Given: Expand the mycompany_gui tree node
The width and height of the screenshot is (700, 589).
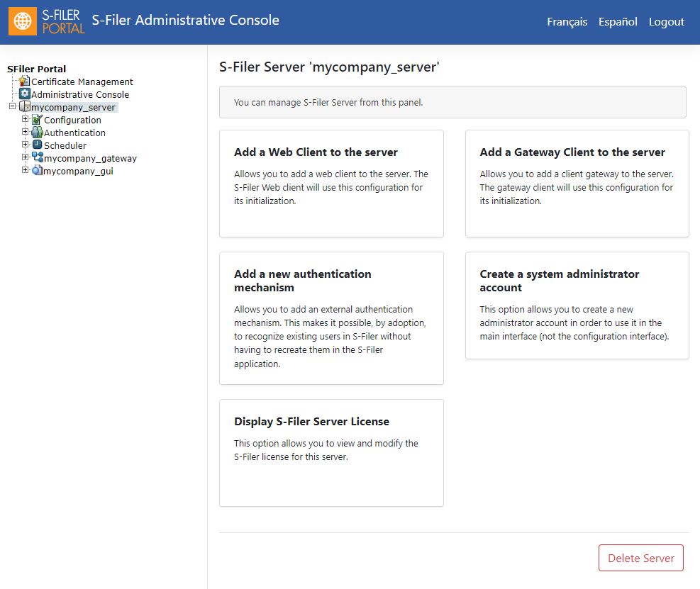Looking at the screenshot, I should tap(25, 169).
